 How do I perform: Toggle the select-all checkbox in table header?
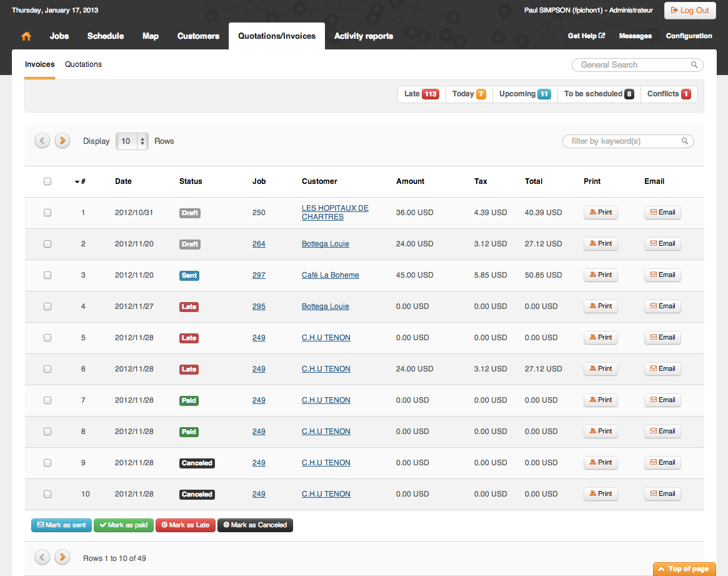pos(47,181)
